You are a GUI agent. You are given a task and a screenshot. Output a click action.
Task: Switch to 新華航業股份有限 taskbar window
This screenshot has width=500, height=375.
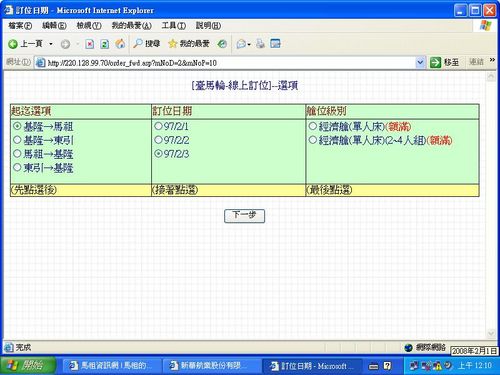coord(212,366)
